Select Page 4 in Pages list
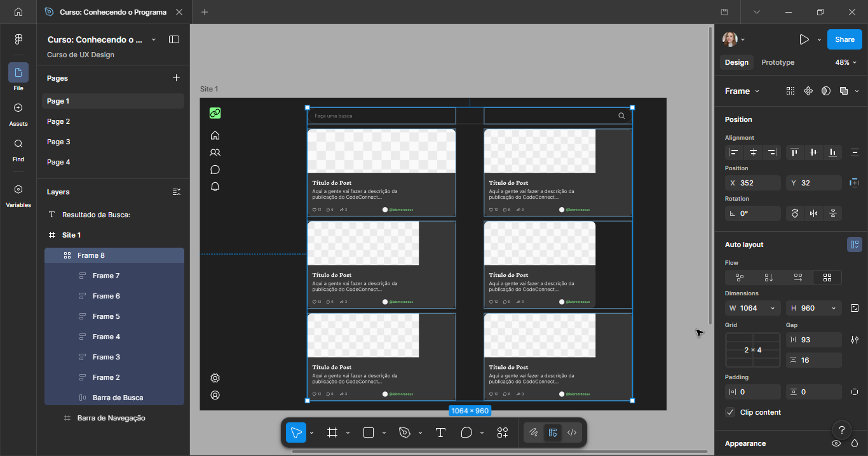Viewport: 868px width, 456px height. point(113,162)
